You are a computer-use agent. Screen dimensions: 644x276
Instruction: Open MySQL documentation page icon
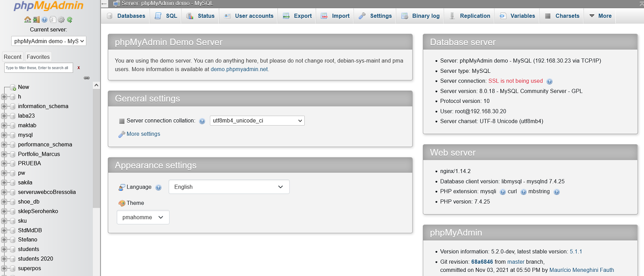click(x=53, y=20)
